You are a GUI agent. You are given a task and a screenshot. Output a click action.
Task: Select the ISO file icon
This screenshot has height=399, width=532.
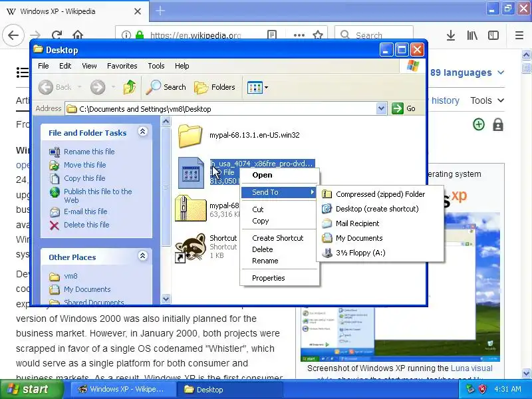pyautogui.click(x=191, y=173)
